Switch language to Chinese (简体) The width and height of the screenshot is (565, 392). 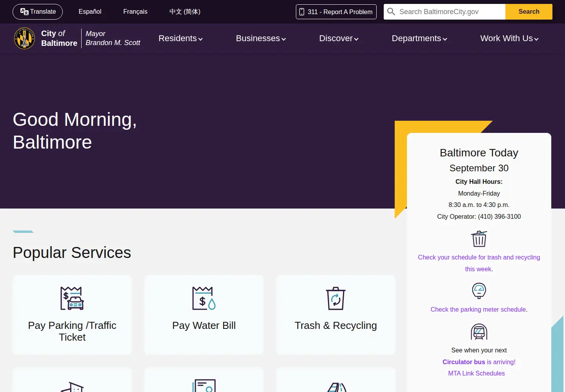[185, 12]
